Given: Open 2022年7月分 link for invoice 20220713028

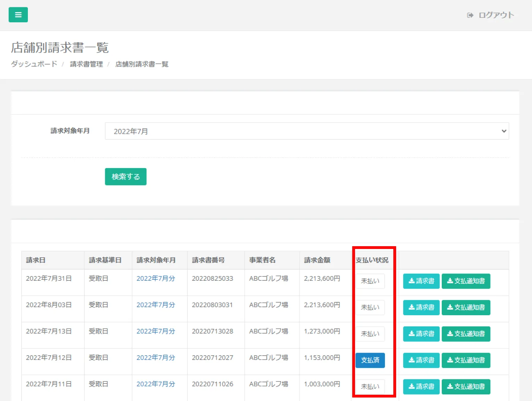Looking at the screenshot, I should tap(155, 331).
